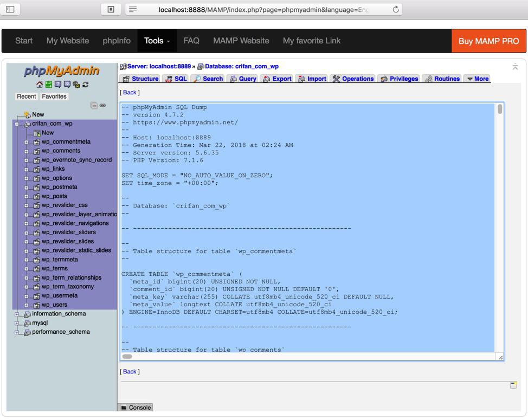The image size is (528, 420).
Task: Click the wp_commentmeta table icon
Action: (36, 142)
